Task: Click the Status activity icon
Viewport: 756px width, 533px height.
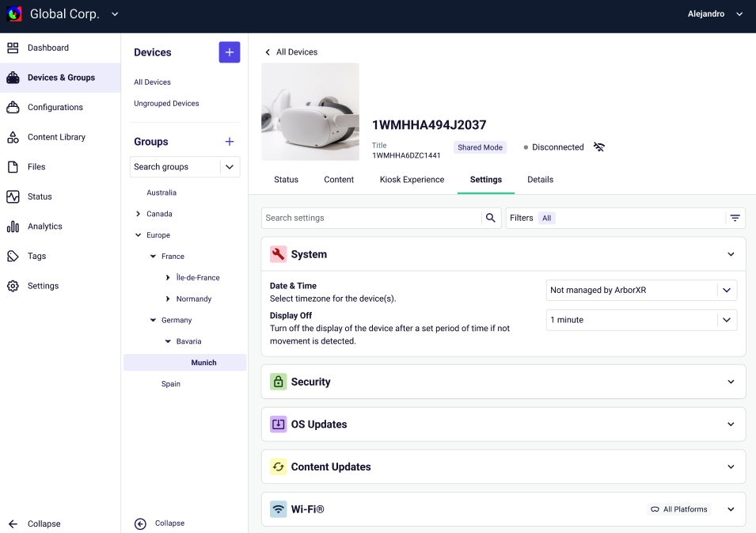Action: click(13, 196)
